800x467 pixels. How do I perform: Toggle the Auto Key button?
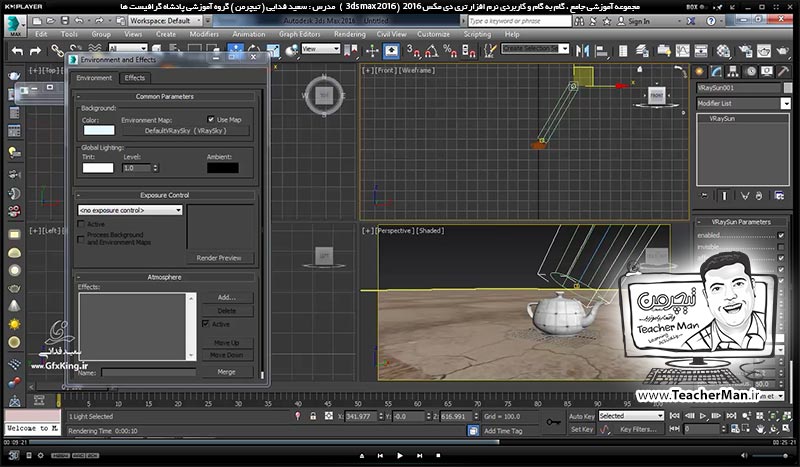[582, 416]
